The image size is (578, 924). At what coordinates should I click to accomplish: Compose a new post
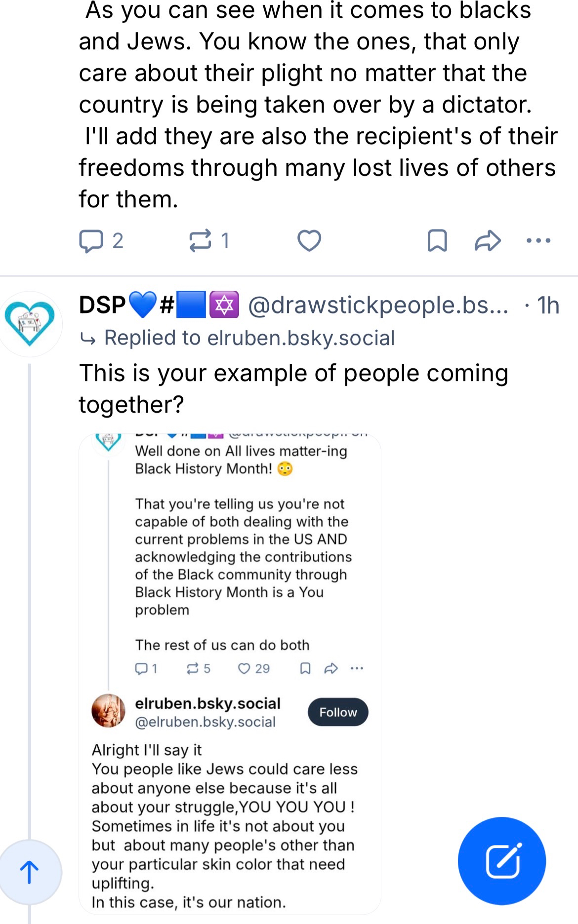pyautogui.click(x=501, y=861)
